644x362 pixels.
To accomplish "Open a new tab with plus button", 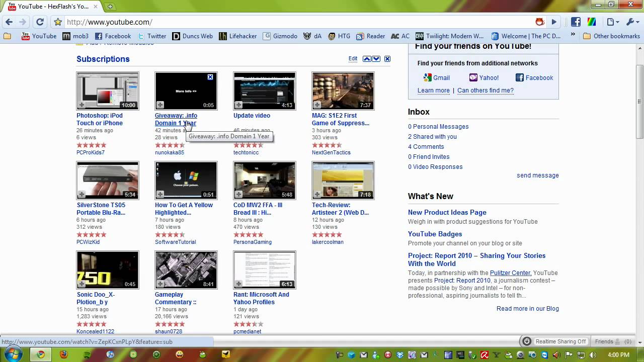I will coord(110,7).
